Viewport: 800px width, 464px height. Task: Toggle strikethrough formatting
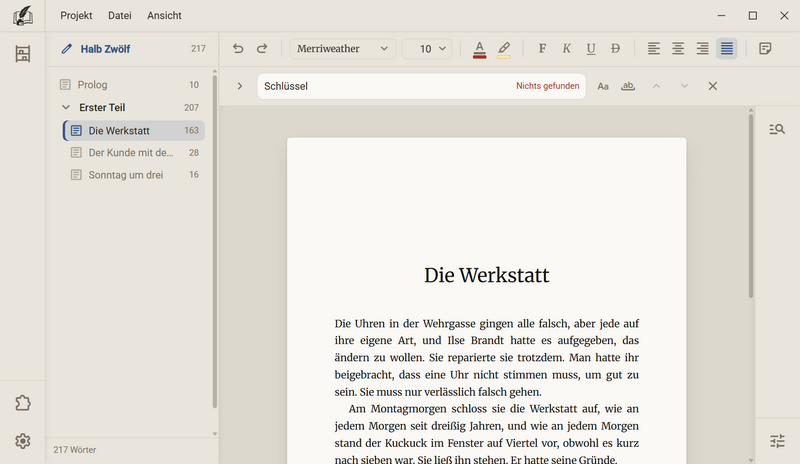(615, 48)
